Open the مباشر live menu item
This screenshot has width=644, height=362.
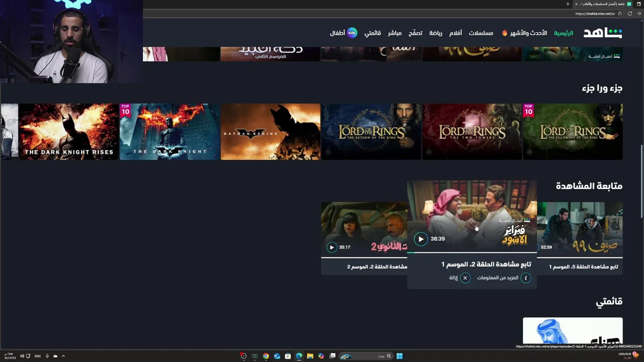tap(394, 33)
